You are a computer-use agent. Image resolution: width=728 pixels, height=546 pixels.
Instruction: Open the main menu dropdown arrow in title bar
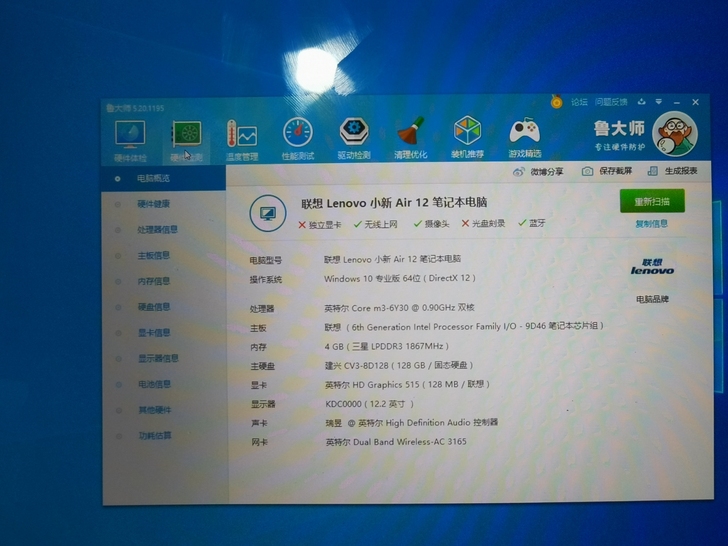659,102
